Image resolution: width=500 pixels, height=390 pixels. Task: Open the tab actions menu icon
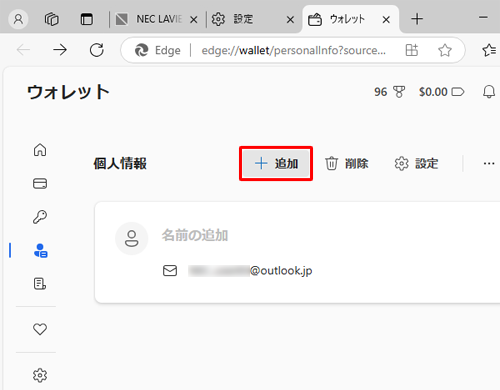point(87,19)
